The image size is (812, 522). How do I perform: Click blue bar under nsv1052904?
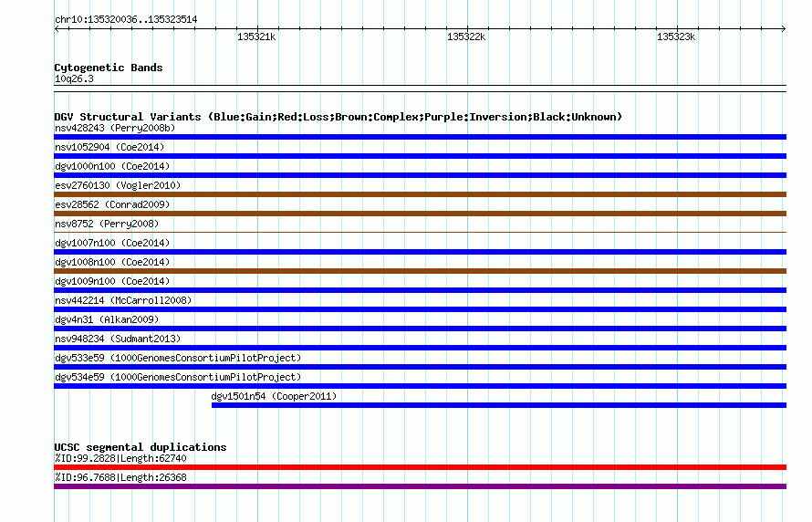point(420,156)
